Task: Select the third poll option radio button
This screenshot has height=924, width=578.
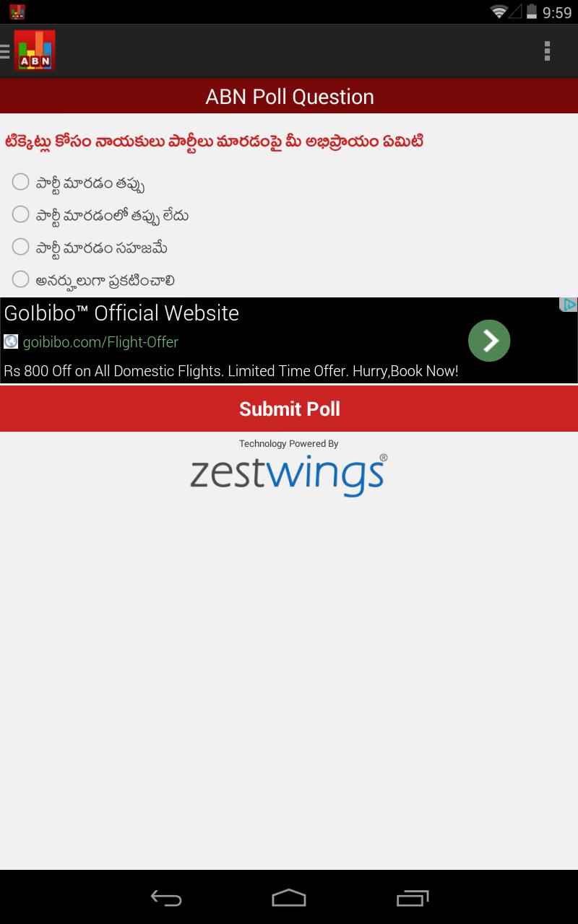Action: [x=20, y=246]
